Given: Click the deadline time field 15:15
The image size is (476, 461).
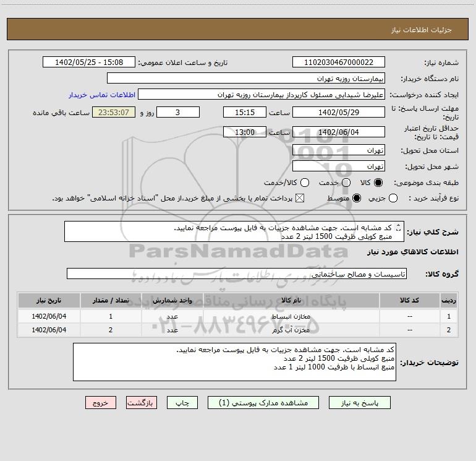Looking at the screenshot, I should pos(245,112).
